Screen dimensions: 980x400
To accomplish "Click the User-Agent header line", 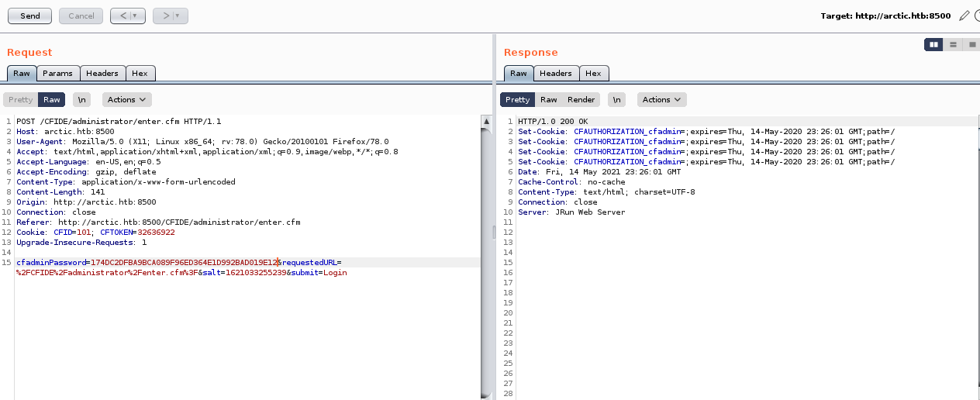I will click(x=202, y=142).
